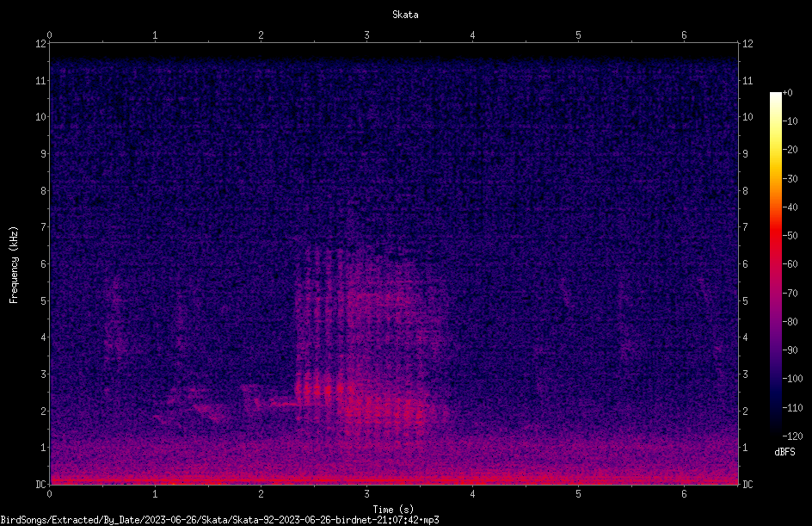Click the '2' label on top time axis
This screenshot has width=812, height=526.
(261, 35)
